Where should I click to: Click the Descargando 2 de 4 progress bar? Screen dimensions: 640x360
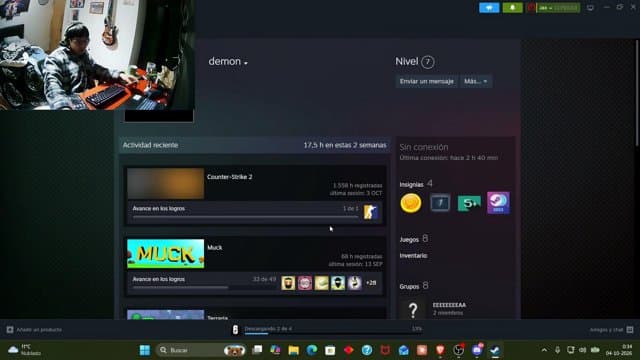coord(333,333)
